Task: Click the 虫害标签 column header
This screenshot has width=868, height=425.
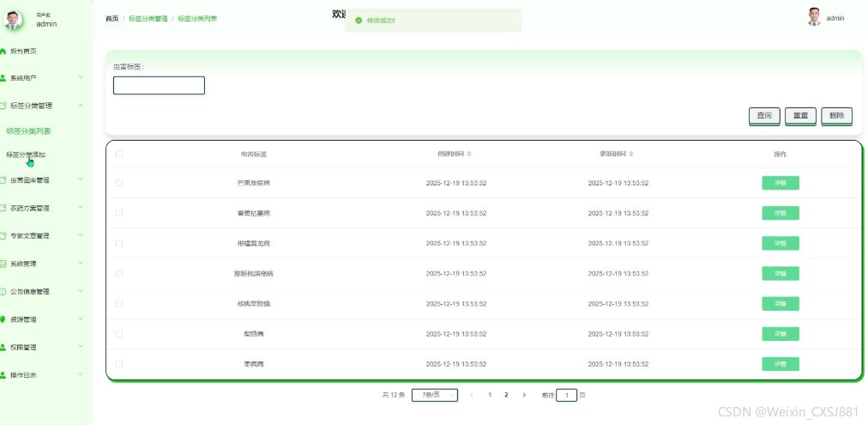Action: (x=254, y=154)
